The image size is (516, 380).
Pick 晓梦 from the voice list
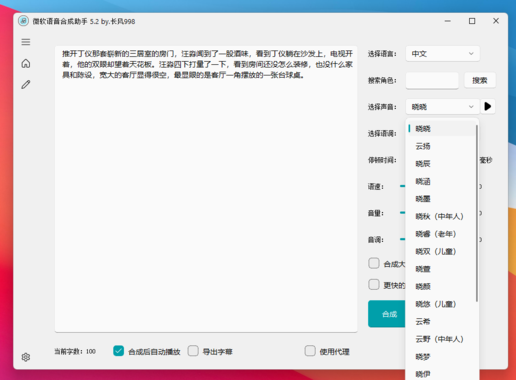click(x=441, y=357)
